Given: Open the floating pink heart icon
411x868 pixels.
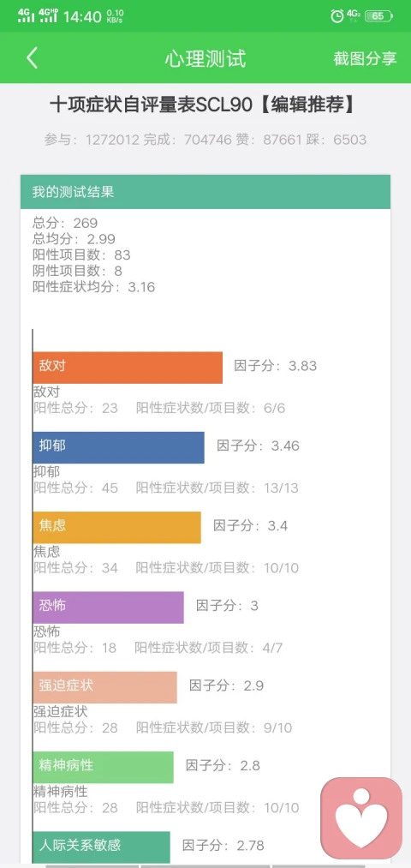Looking at the screenshot, I should point(361,818).
